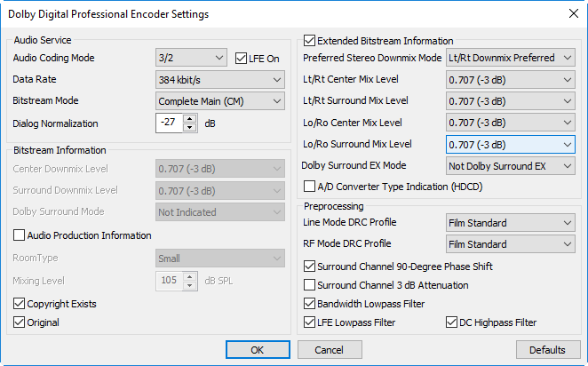588x366 pixels.
Task: Decrease Dialog Normalization with down arrow
Action: [190, 128]
